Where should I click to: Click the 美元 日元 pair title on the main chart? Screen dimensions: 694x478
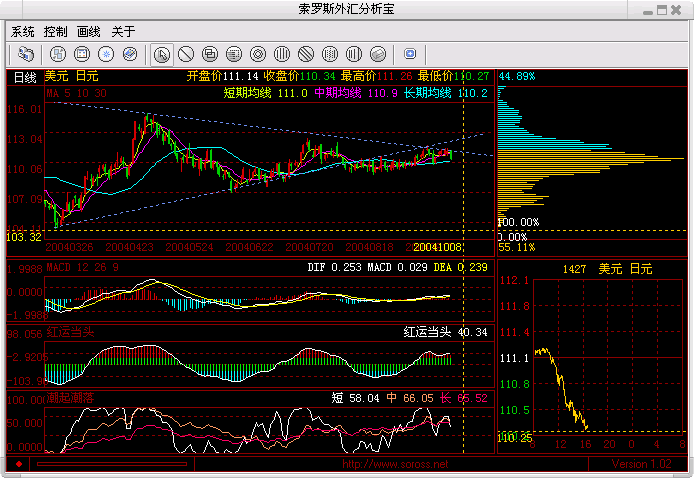[x=71, y=76]
